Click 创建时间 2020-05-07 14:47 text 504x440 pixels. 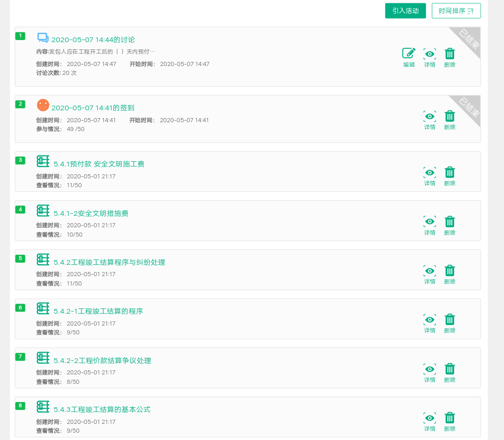click(x=76, y=64)
